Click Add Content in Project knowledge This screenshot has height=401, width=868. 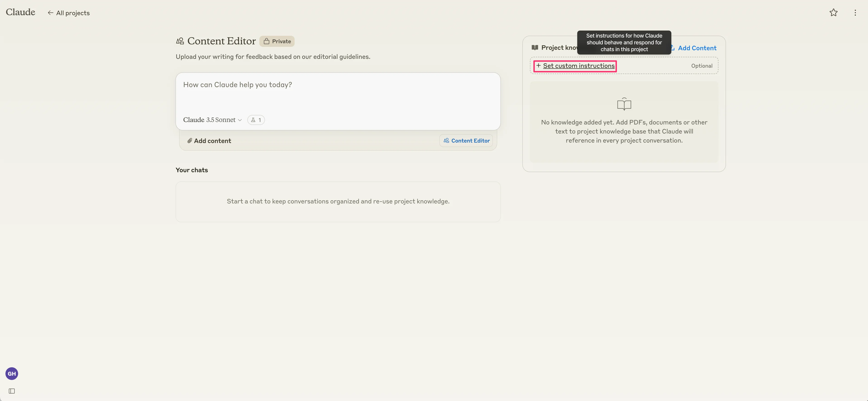click(696, 48)
